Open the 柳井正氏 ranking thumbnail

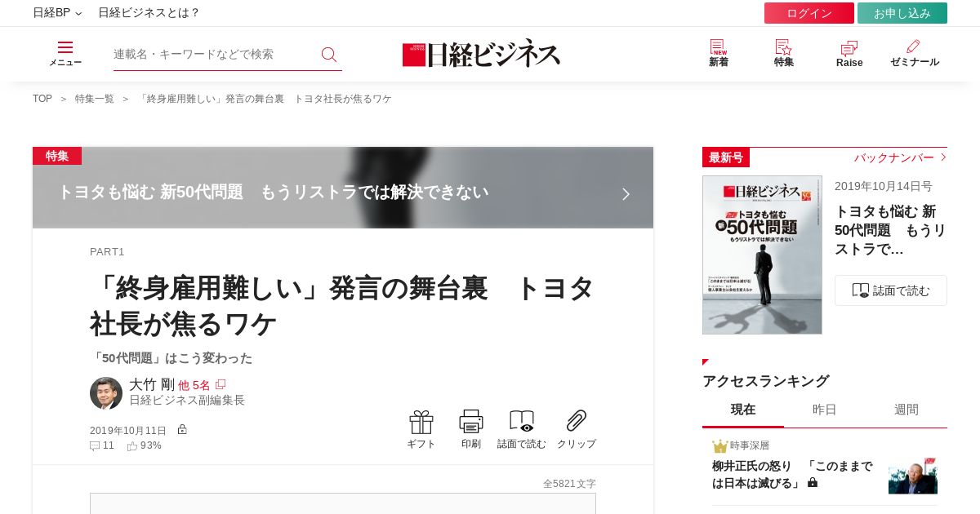(913, 476)
